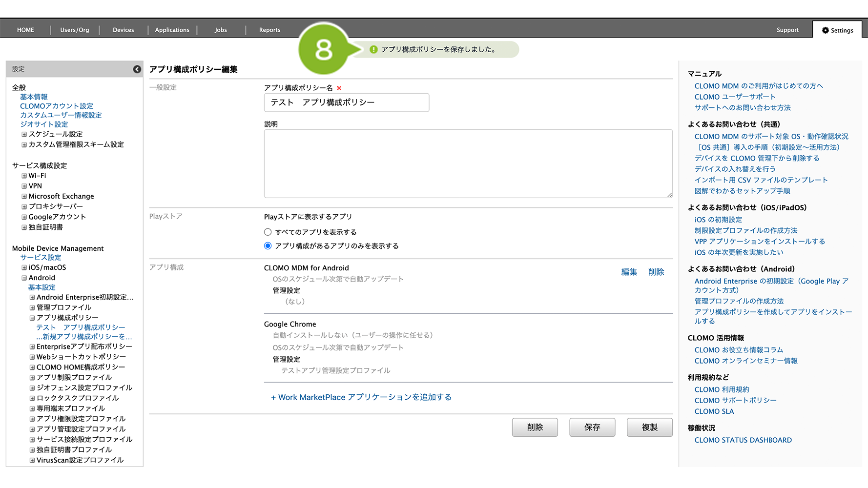
Task: Expand the iOS/macOS tree node
Action: coord(24,268)
